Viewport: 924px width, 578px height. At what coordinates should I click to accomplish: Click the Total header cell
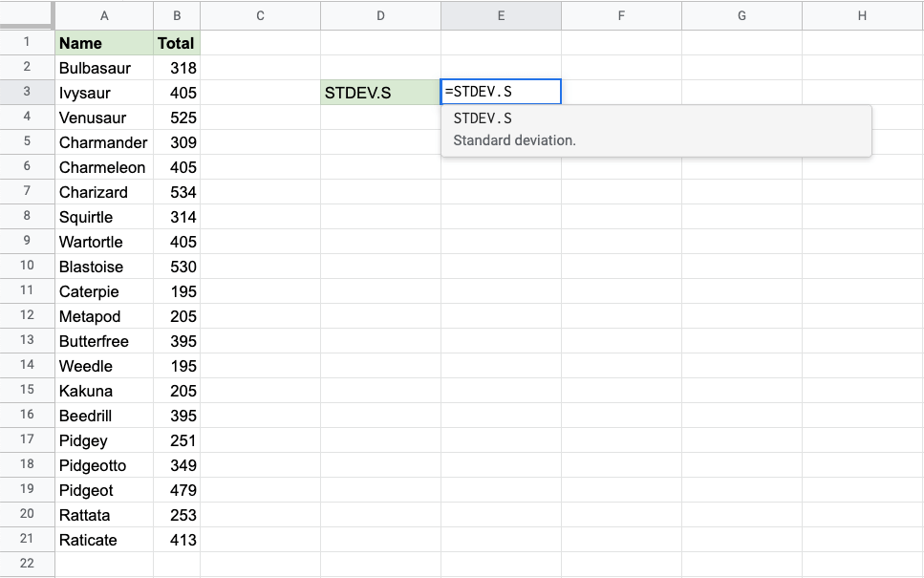pos(177,43)
